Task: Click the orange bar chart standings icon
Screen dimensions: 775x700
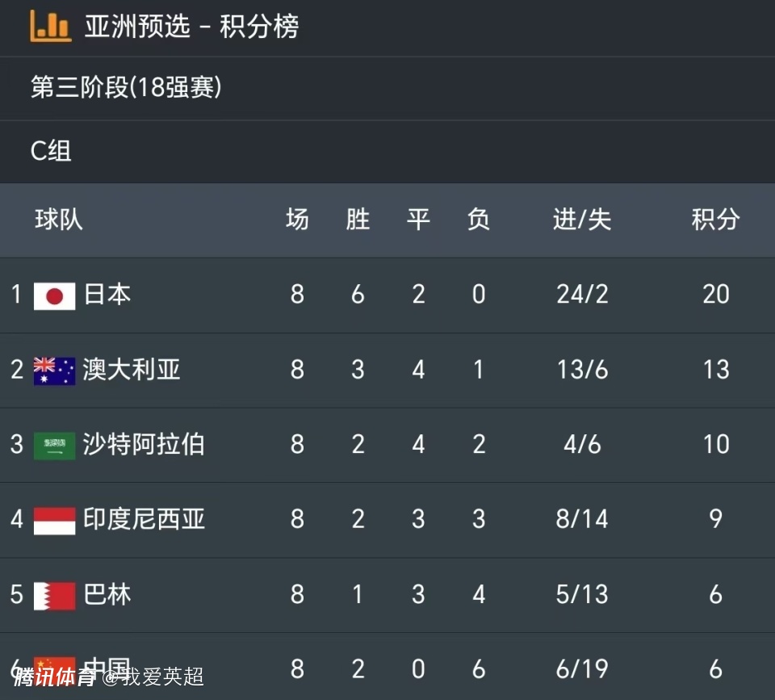Action: 50,26
